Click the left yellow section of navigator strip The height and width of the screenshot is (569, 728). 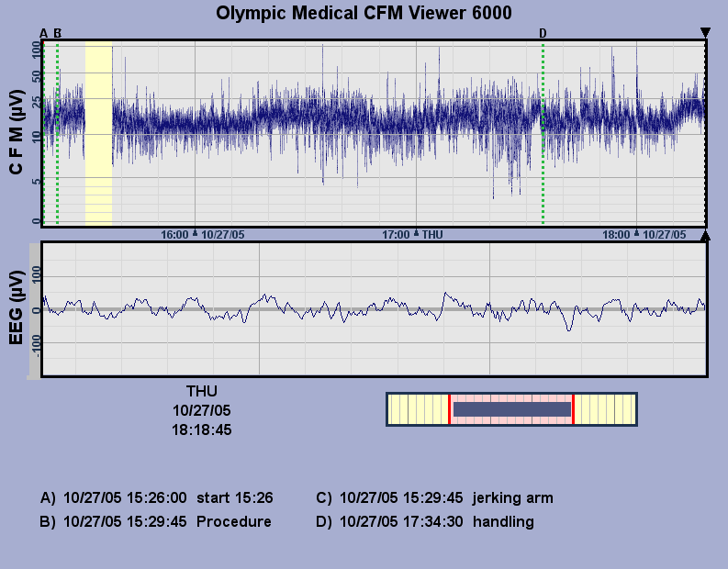pos(418,409)
